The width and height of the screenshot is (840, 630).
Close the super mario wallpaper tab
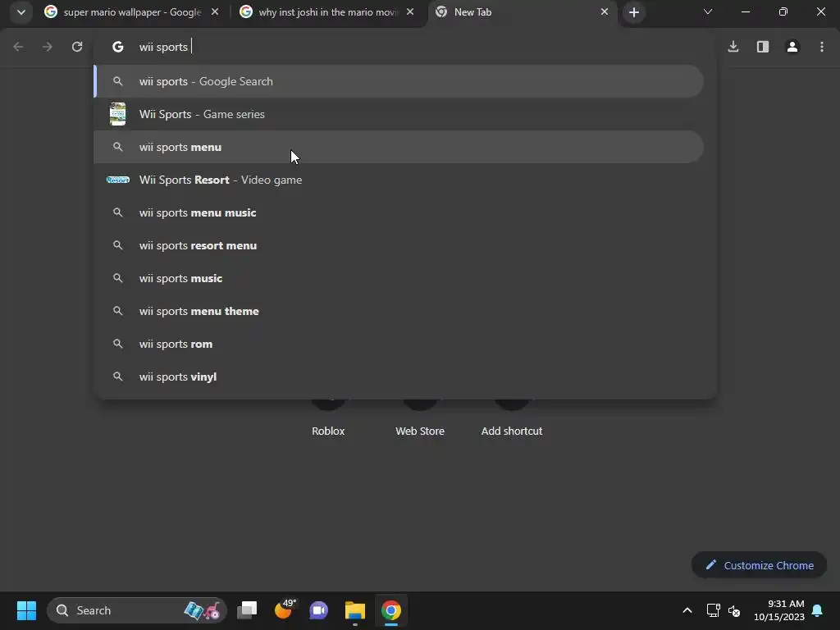215,11
